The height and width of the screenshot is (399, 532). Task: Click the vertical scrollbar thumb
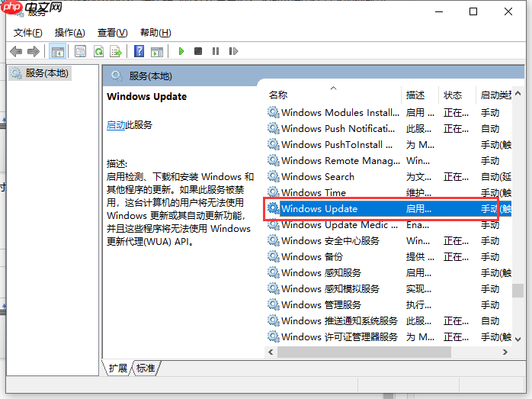tap(518, 291)
